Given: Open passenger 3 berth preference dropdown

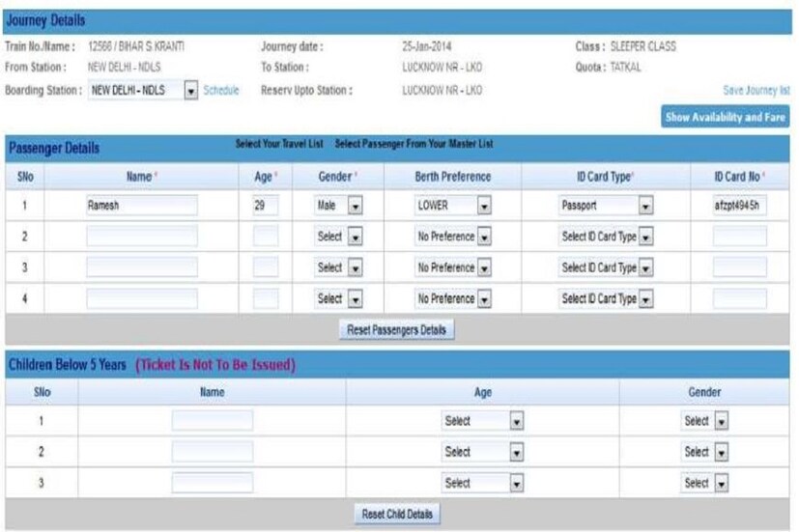Looking at the screenshot, I should pyautogui.click(x=452, y=267).
